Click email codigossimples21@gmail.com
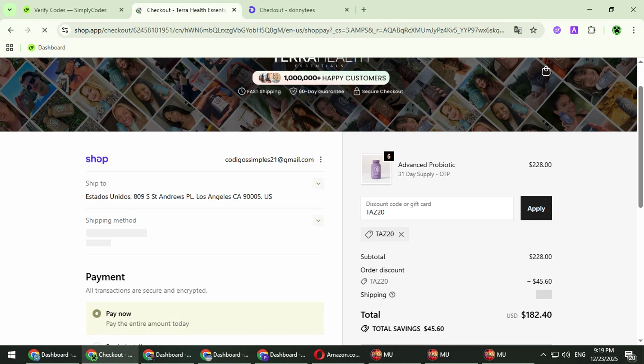The width and height of the screenshot is (644, 364). (269, 159)
